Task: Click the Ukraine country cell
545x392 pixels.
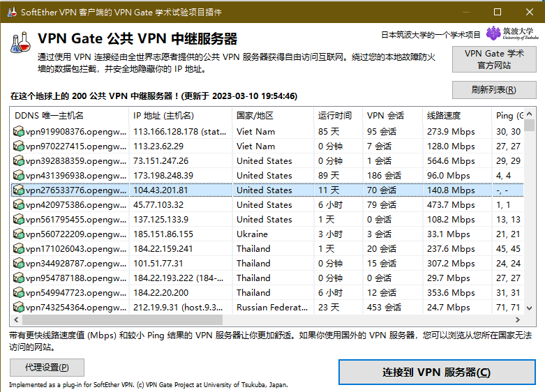Action: (x=252, y=234)
